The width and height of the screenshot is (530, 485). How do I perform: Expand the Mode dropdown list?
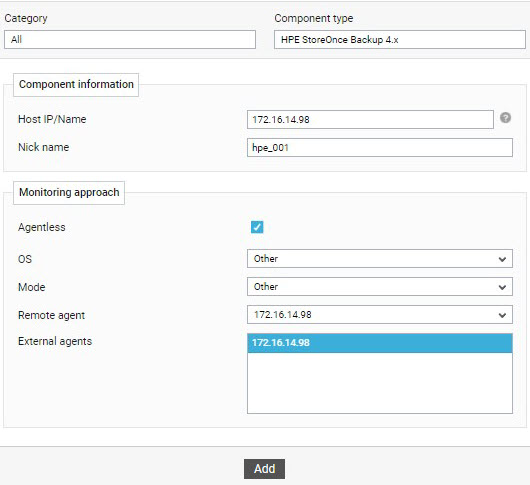click(380, 287)
